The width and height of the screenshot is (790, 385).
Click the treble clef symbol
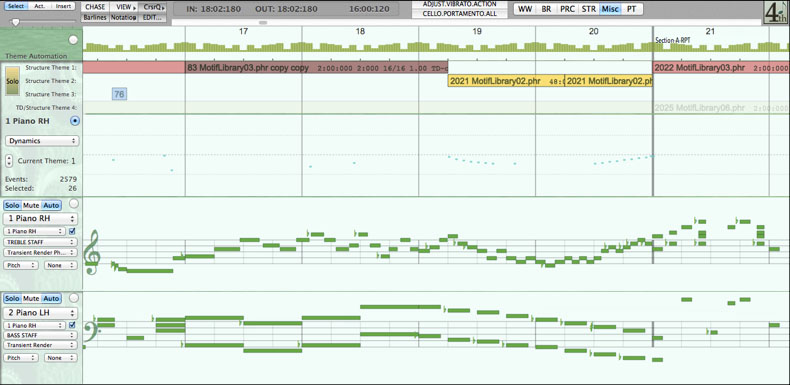tap(93, 252)
